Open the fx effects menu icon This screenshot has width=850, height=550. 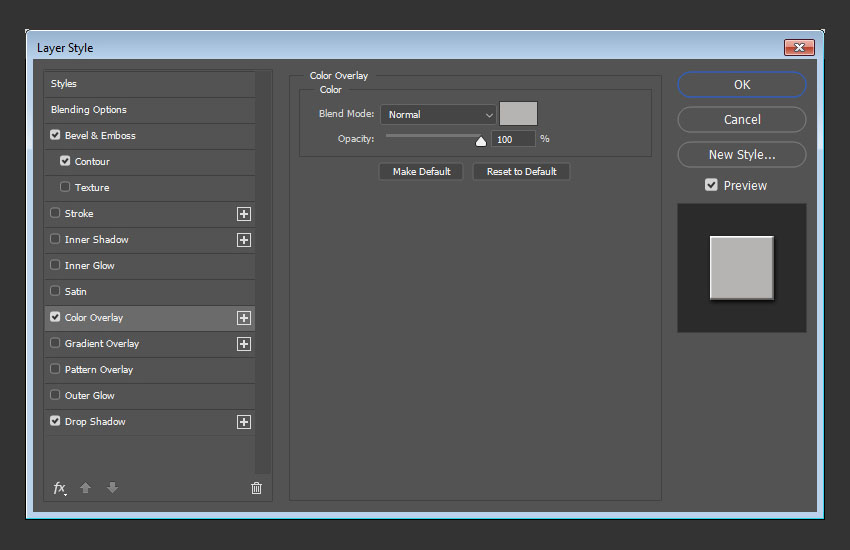(59, 488)
